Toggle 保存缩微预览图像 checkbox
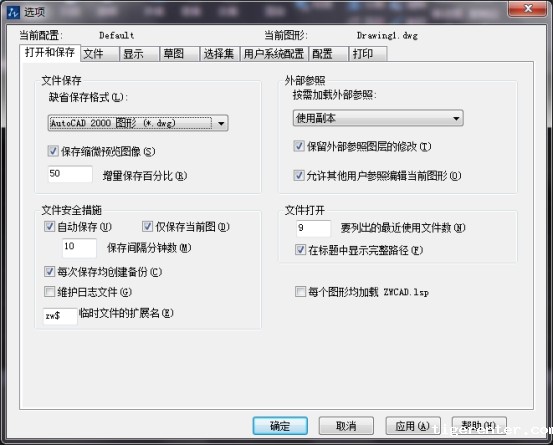 pyautogui.click(x=53, y=151)
